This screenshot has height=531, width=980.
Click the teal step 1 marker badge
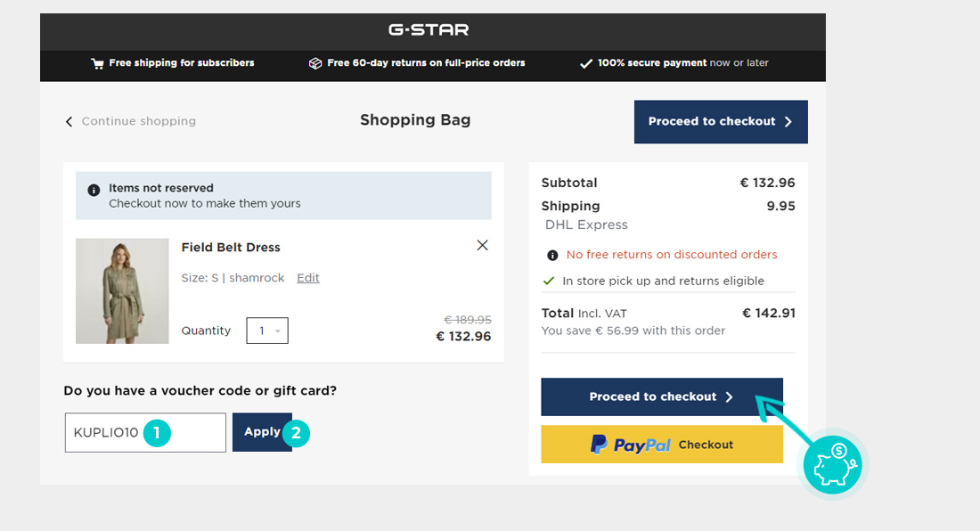[x=157, y=434]
